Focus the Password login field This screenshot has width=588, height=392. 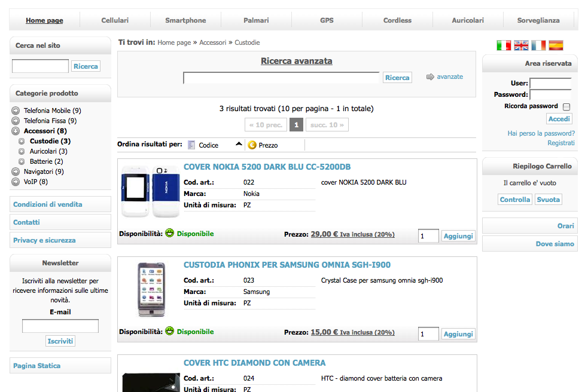(550, 94)
